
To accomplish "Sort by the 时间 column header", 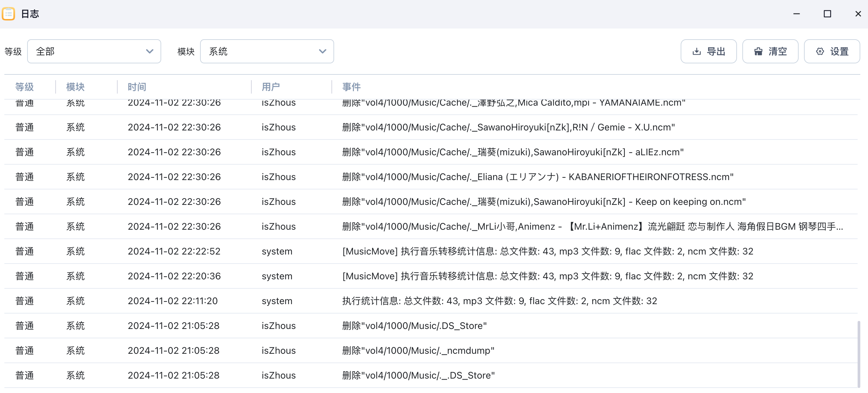I will 137,87.
